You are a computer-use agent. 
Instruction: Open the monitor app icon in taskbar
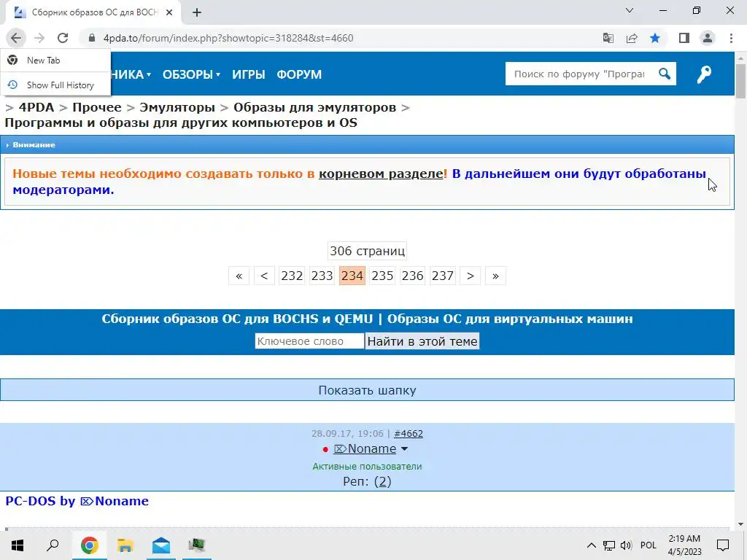click(x=197, y=545)
